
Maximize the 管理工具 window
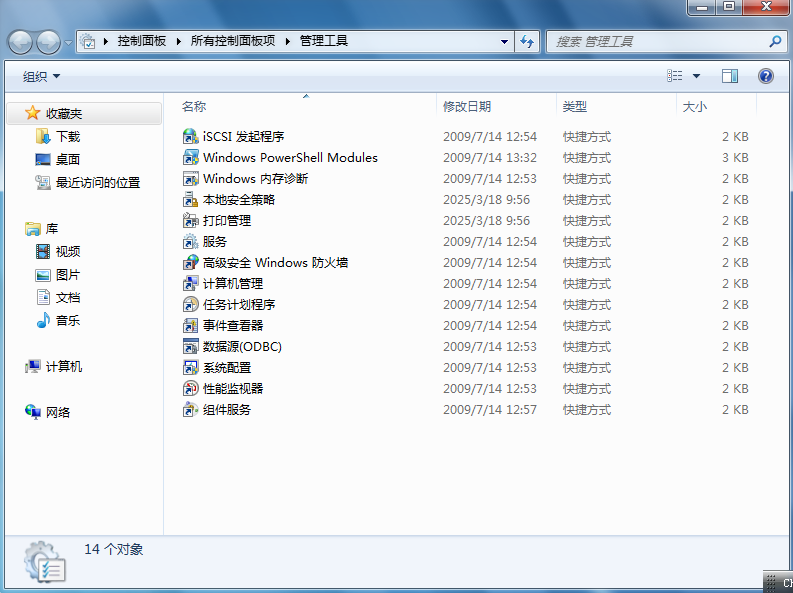(729, 7)
